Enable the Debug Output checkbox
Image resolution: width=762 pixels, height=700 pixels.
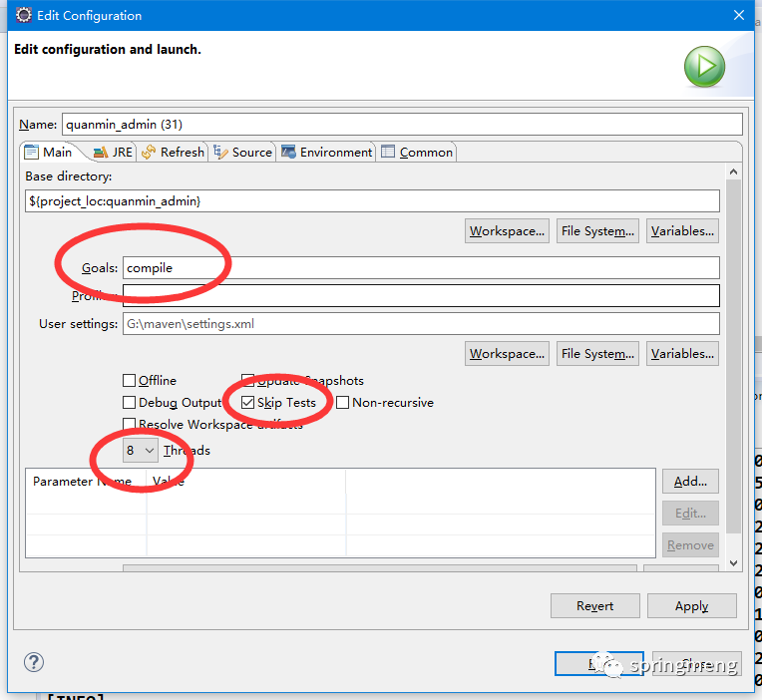129,402
